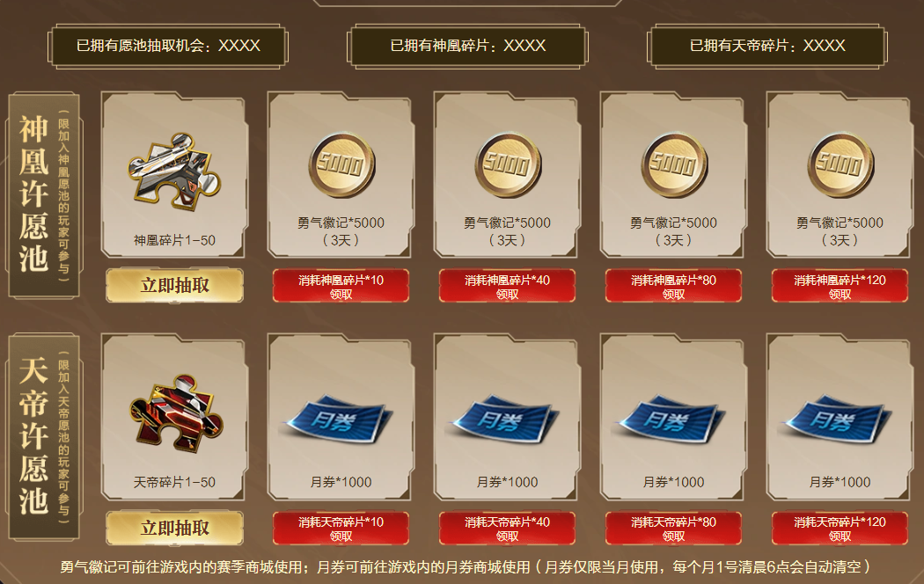Select the third 勇气徽记 5000 gold coin
Image resolution: width=924 pixels, height=584 pixels.
(x=673, y=165)
